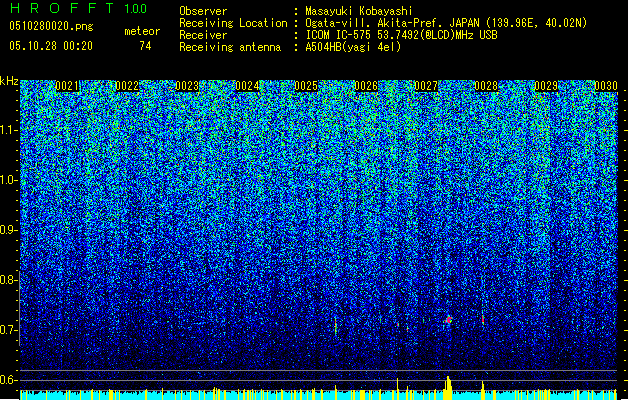
Task: Click the HROFFT 1.0.0 title text
Action: pyautogui.click(x=79, y=8)
